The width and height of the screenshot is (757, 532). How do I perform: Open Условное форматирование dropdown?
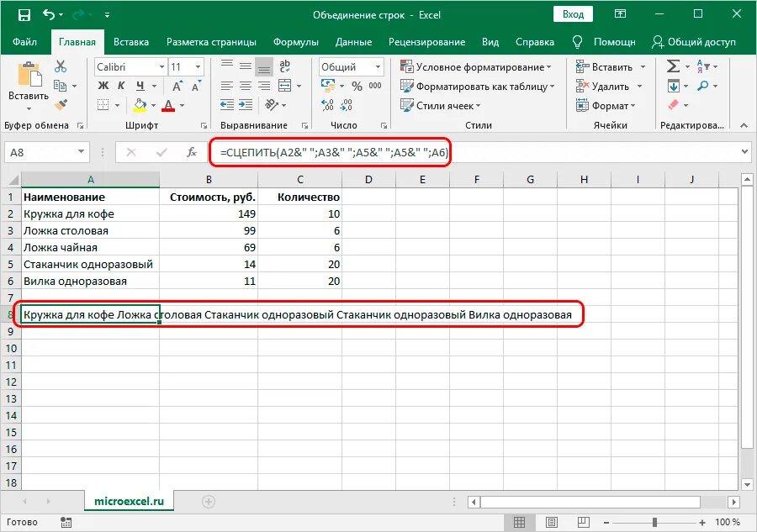[476, 66]
